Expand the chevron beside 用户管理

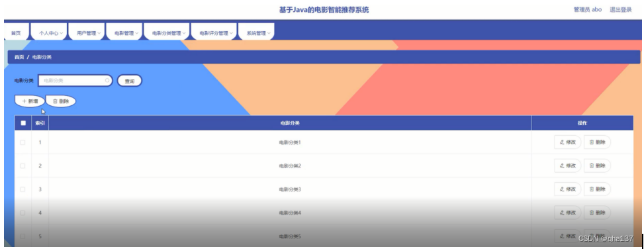99,34
